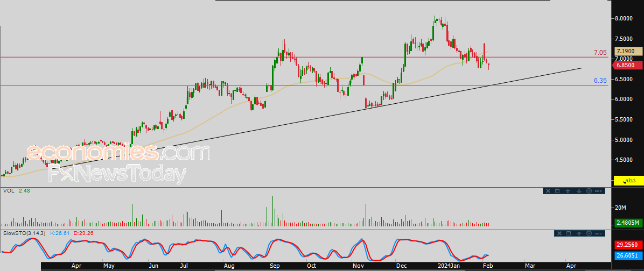Open SlowSTO indicator settings gear
644x271 pixels.
pyautogui.click(x=589, y=233)
